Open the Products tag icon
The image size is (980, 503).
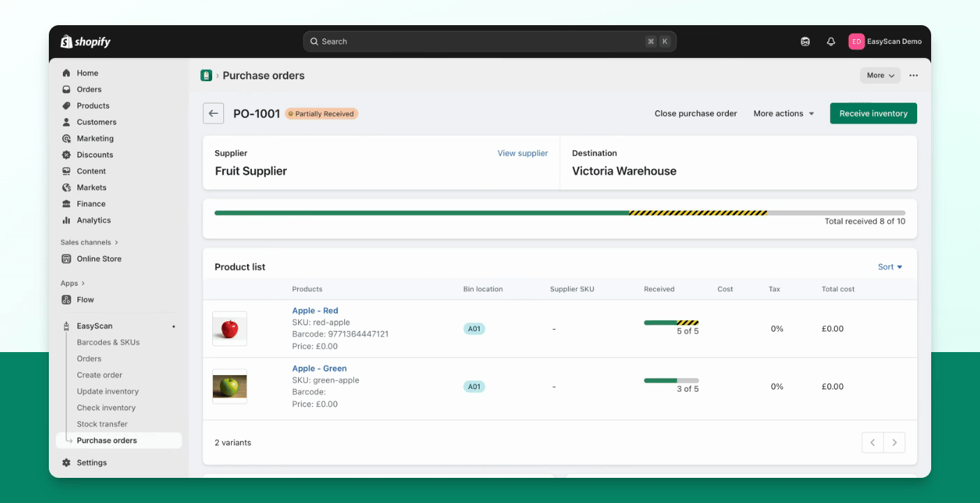tap(66, 106)
